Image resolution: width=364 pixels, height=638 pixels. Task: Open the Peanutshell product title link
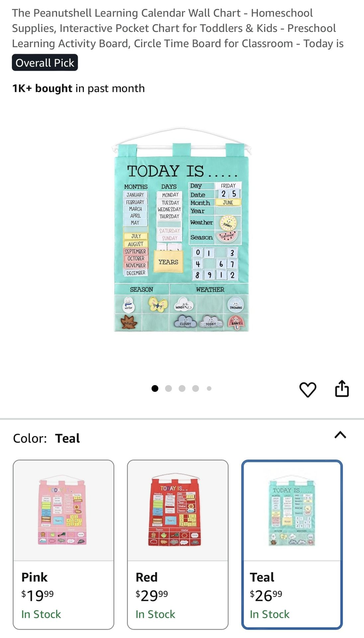pyautogui.click(x=178, y=28)
